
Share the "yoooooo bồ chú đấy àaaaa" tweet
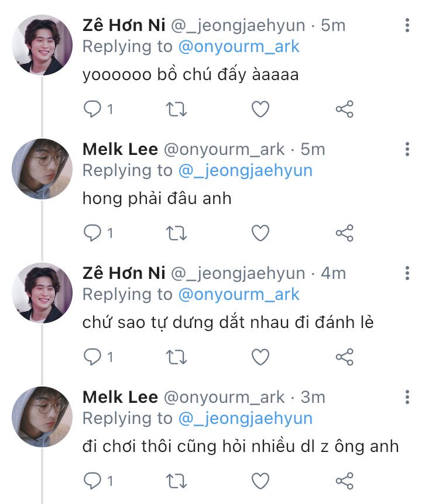(x=345, y=109)
